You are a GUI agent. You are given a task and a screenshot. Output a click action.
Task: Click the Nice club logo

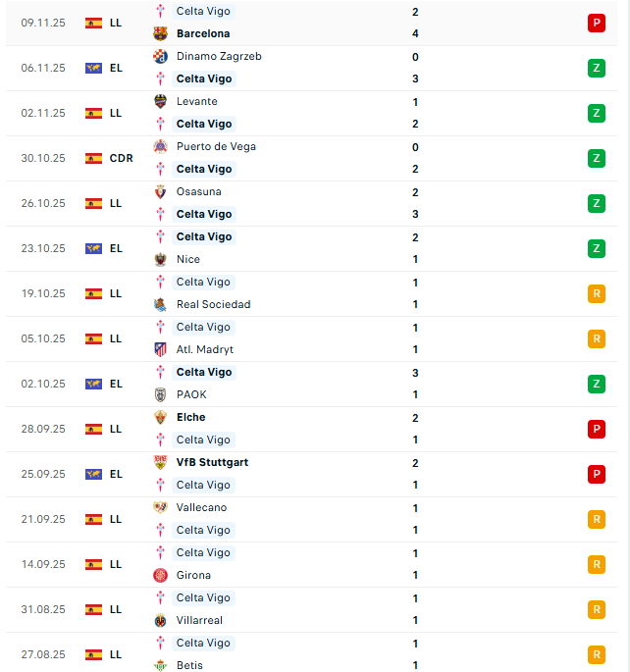point(161,259)
